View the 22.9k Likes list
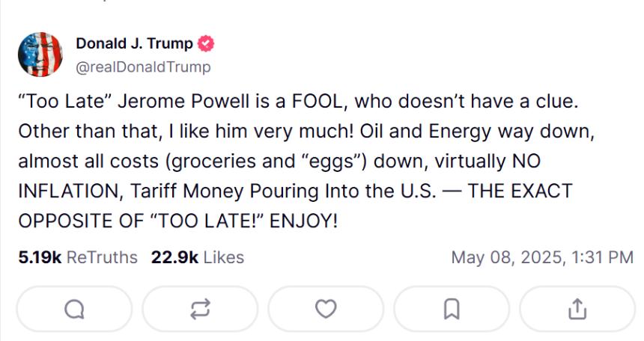This screenshot has height=341, width=644. coord(198,257)
